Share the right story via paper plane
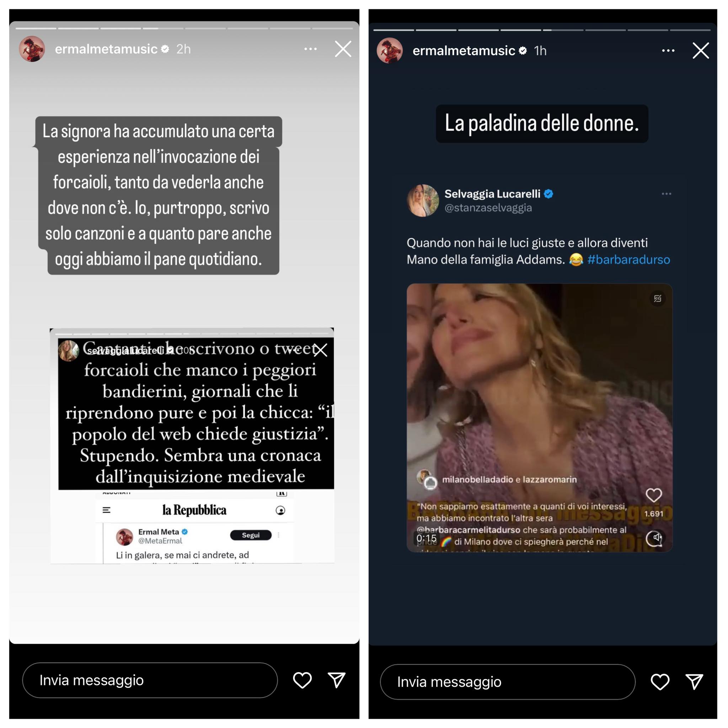The width and height of the screenshot is (728, 728). (694, 682)
